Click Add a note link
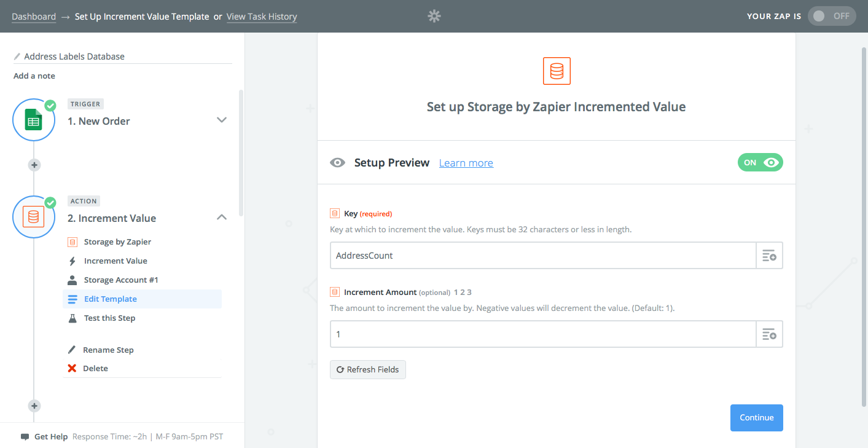 click(34, 76)
